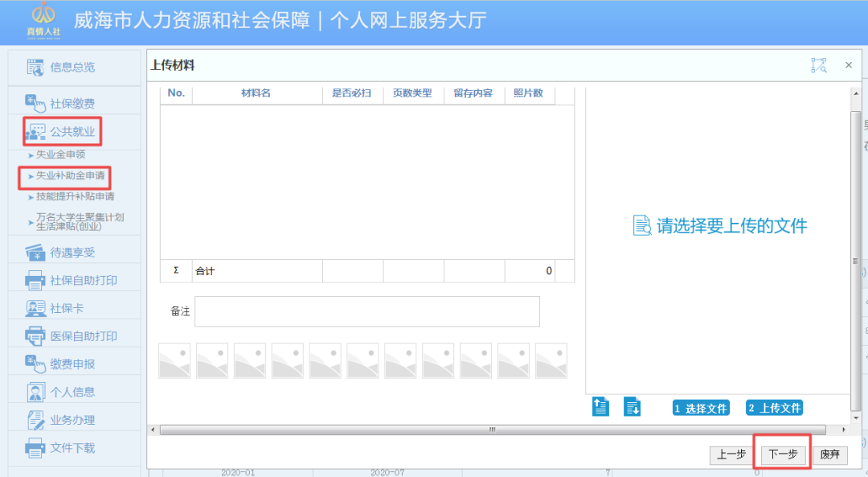The width and height of the screenshot is (868, 477).
Task: Click the 社保缴费 hand icon
Action: (34, 101)
